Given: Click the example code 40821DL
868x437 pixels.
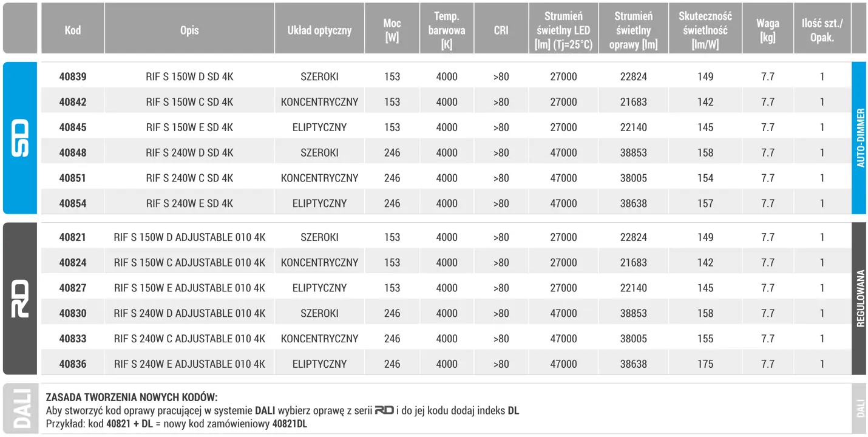Looking at the screenshot, I should [290, 424].
